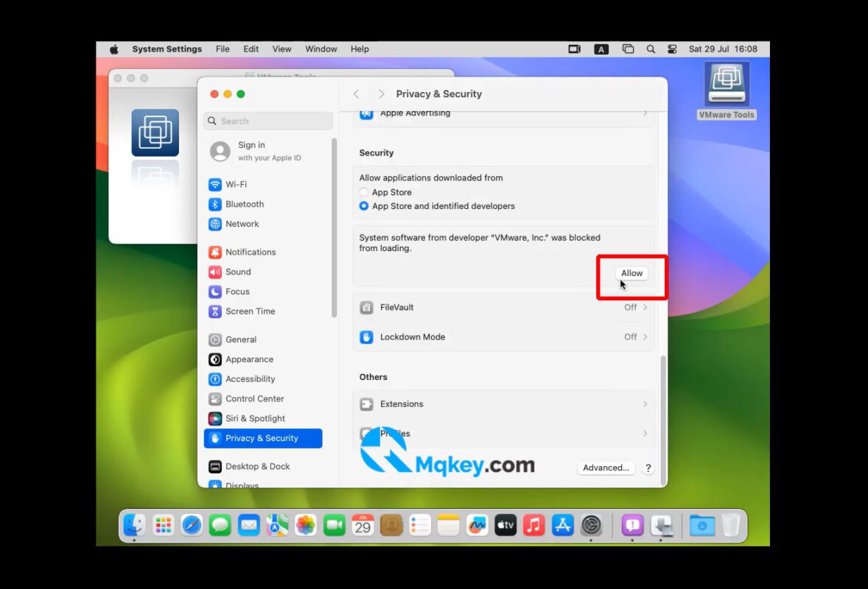Launch Safari from the Dock

pos(192,525)
